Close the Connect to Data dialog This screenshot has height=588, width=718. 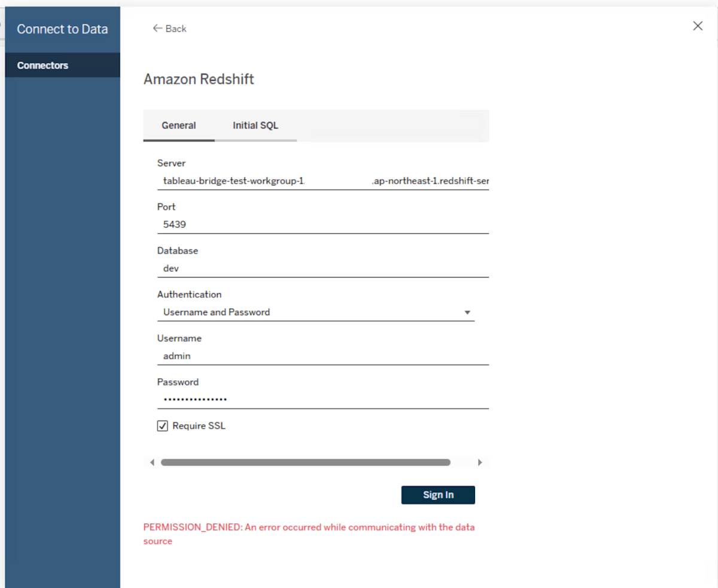point(698,26)
